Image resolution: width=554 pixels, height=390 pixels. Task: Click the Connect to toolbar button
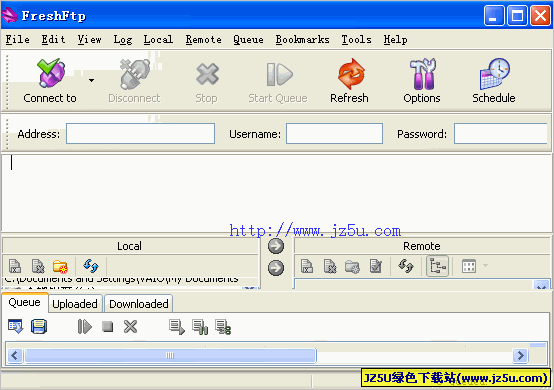50,81
